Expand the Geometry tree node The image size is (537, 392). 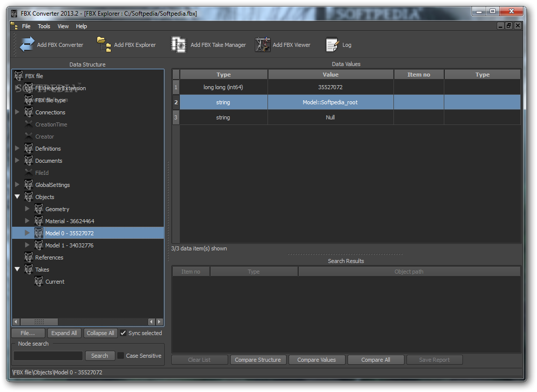click(x=27, y=208)
